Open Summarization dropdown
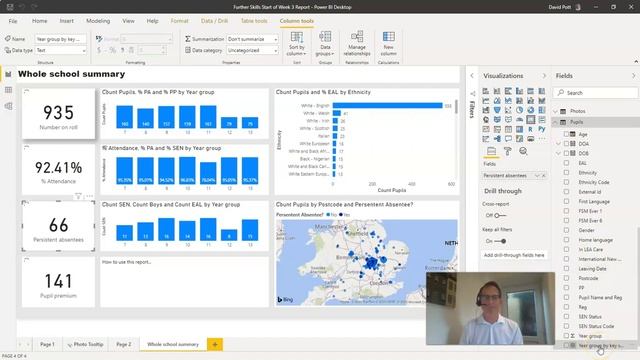640x360 pixels. tap(252, 39)
